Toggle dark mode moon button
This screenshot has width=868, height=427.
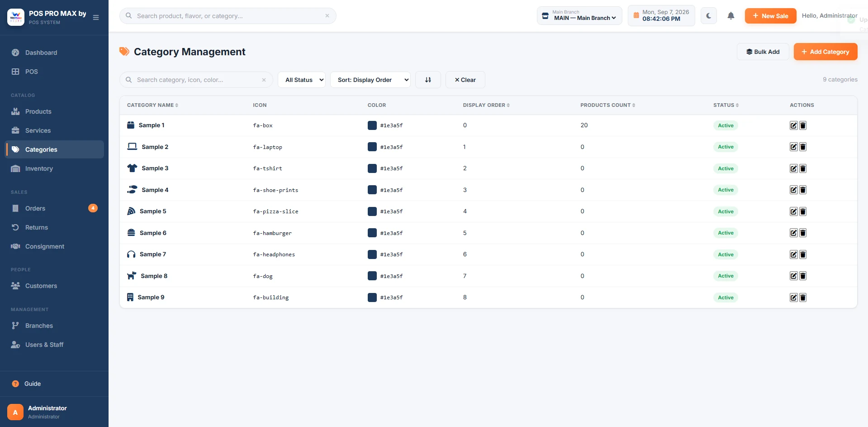709,16
